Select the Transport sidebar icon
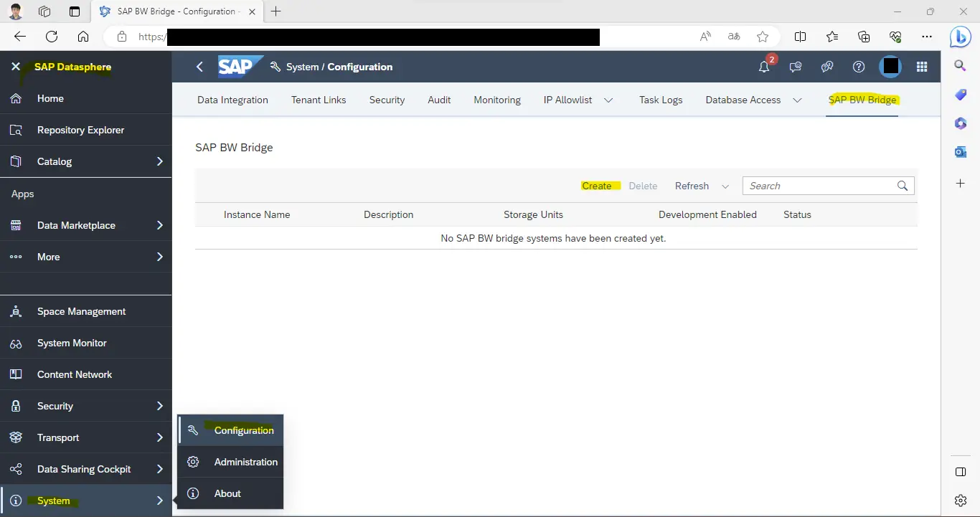Screen dimensions: 980x517 point(16,437)
